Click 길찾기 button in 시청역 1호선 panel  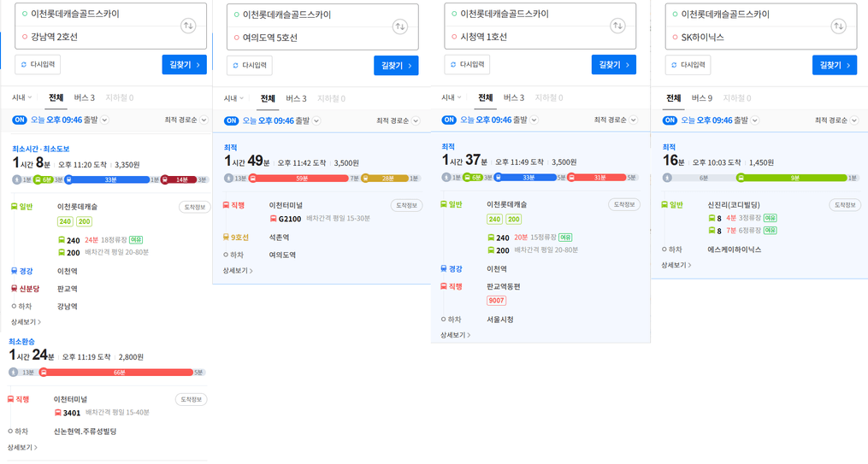pyautogui.click(x=613, y=64)
